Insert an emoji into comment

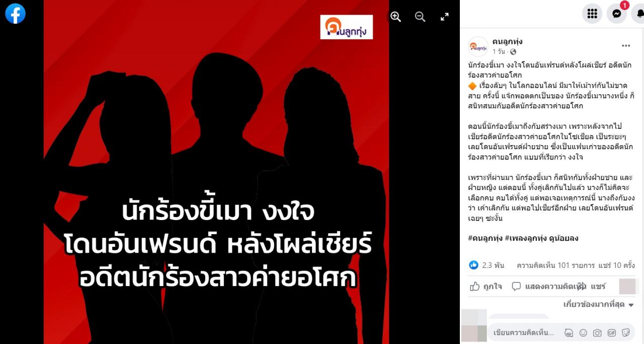583,332
